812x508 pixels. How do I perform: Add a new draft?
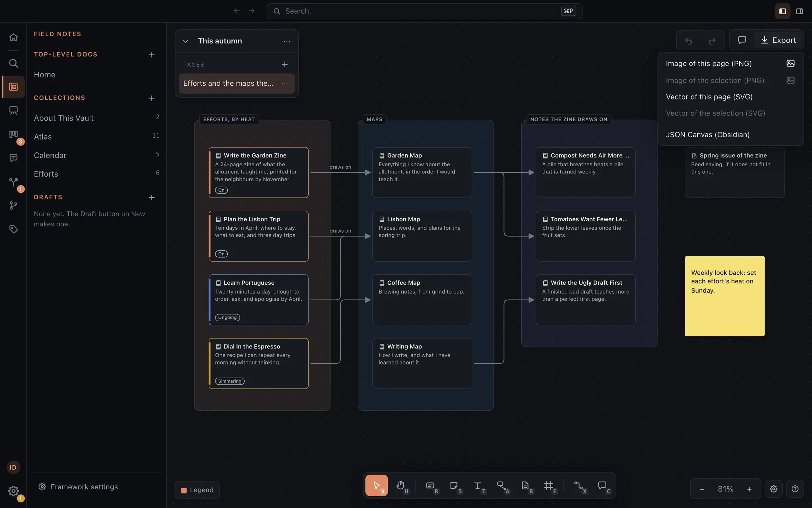[x=152, y=197]
